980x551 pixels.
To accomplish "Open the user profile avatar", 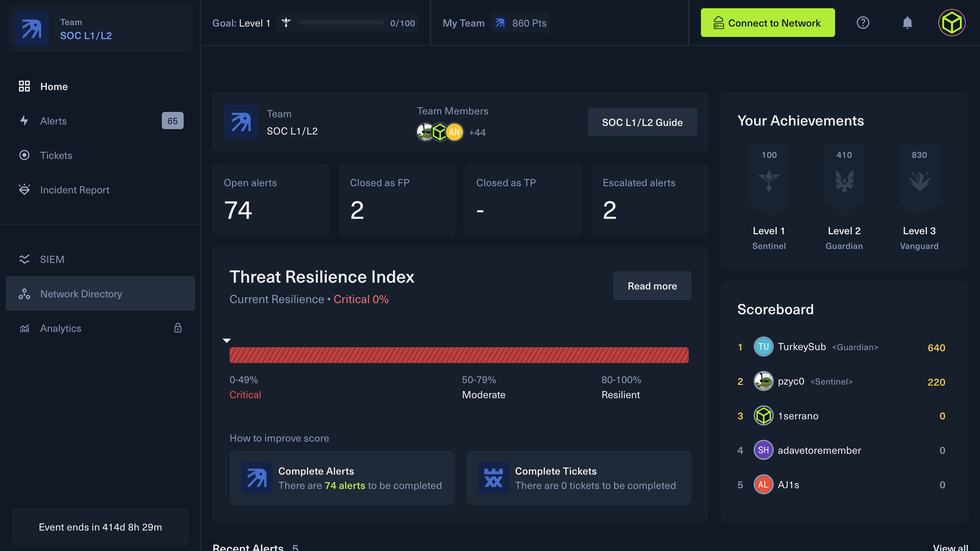I will pyautogui.click(x=951, y=23).
